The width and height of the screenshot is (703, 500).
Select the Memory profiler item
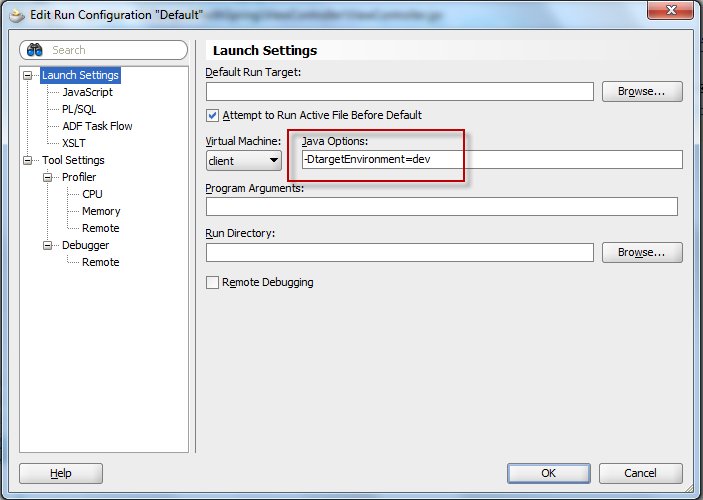tap(101, 211)
